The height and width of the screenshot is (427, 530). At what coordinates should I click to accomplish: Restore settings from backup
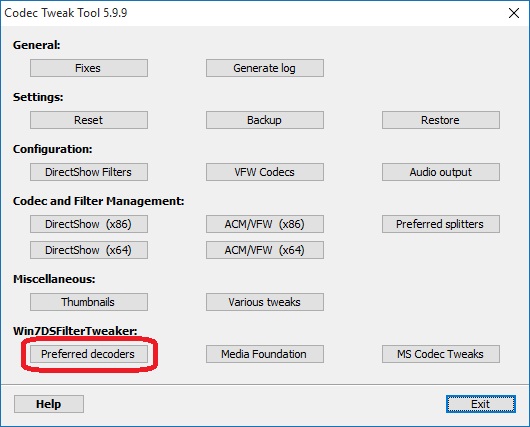pos(441,120)
